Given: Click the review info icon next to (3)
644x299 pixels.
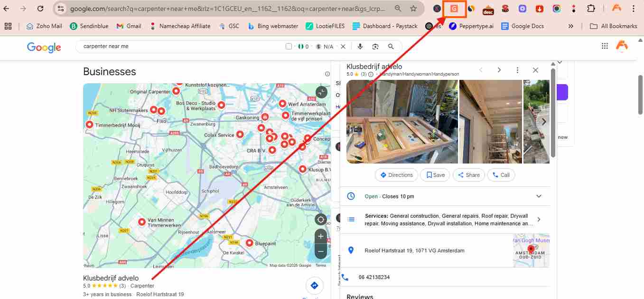Looking at the screenshot, I should [371, 74].
